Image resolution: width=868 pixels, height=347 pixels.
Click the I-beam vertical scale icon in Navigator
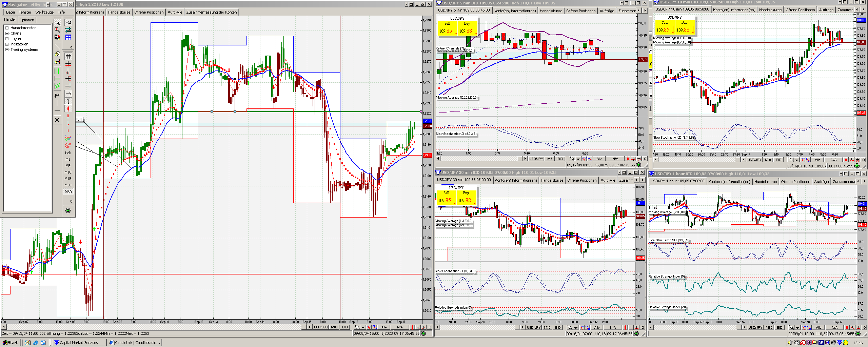[68, 101]
